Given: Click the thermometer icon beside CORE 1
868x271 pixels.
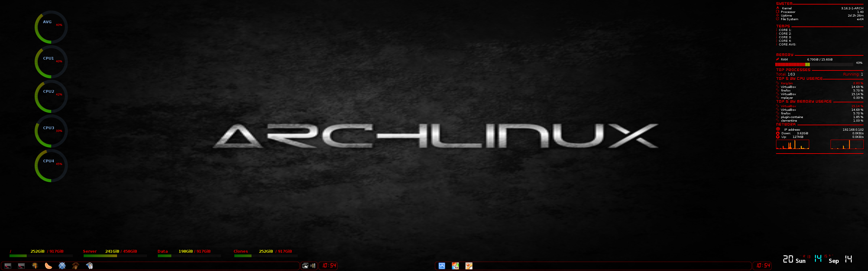Looking at the screenshot, I should click(777, 30).
